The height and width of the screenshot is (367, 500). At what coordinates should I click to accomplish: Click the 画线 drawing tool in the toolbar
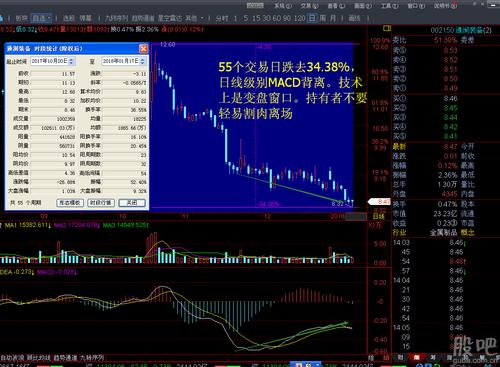(354, 18)
